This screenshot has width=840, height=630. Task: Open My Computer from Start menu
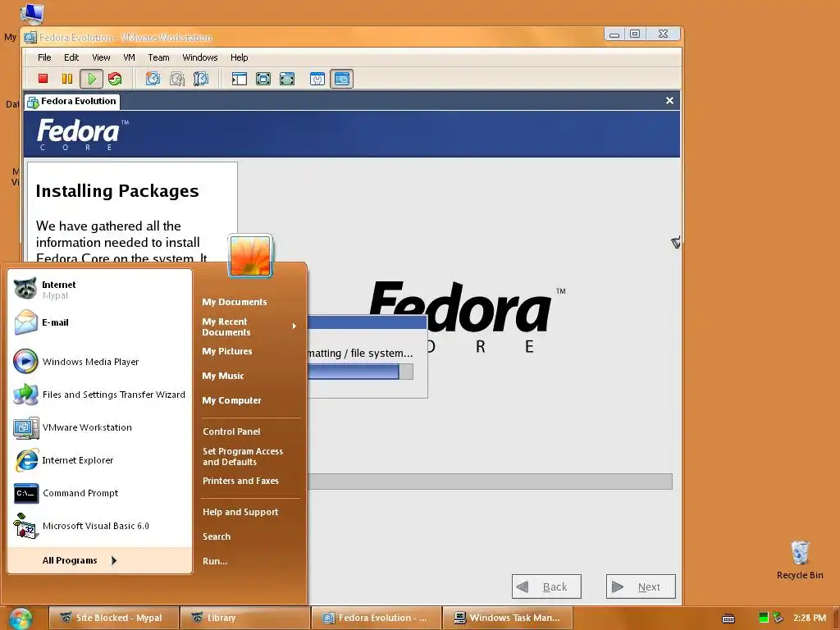231,400
